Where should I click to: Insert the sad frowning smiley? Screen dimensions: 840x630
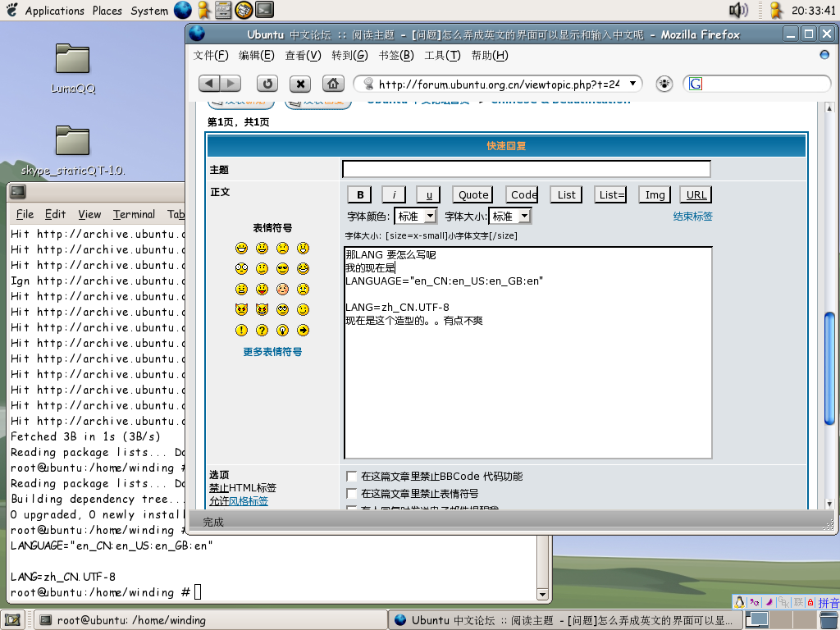(x=282, y=248)
